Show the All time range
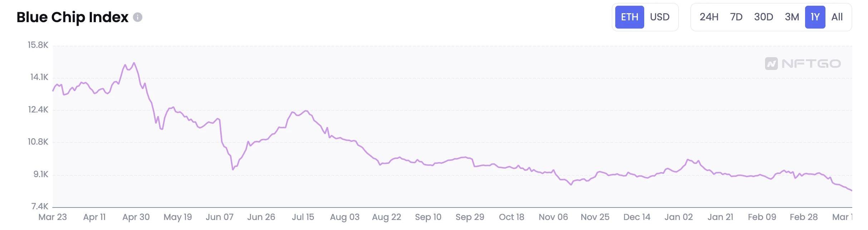Image resolution: width=868 pixels, height=230 pixels. [837, 17]
